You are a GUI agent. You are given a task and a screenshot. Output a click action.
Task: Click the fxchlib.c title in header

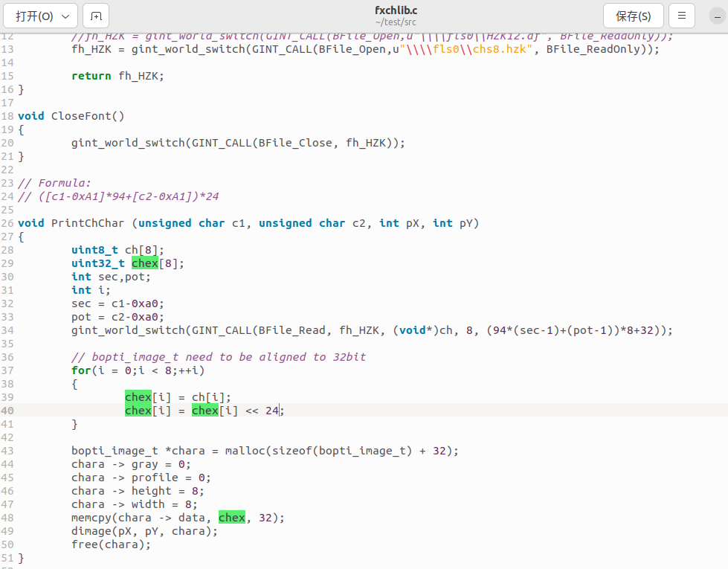[396, 10]
